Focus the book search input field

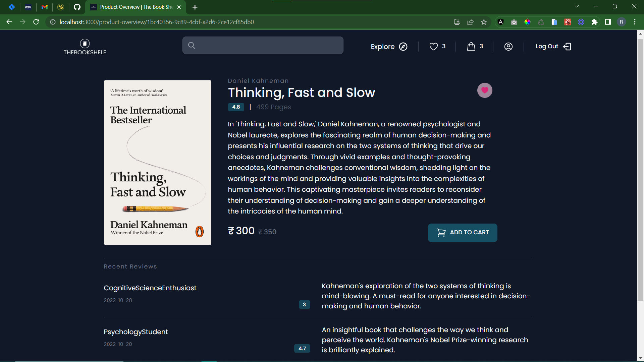[x=263, y=45]
